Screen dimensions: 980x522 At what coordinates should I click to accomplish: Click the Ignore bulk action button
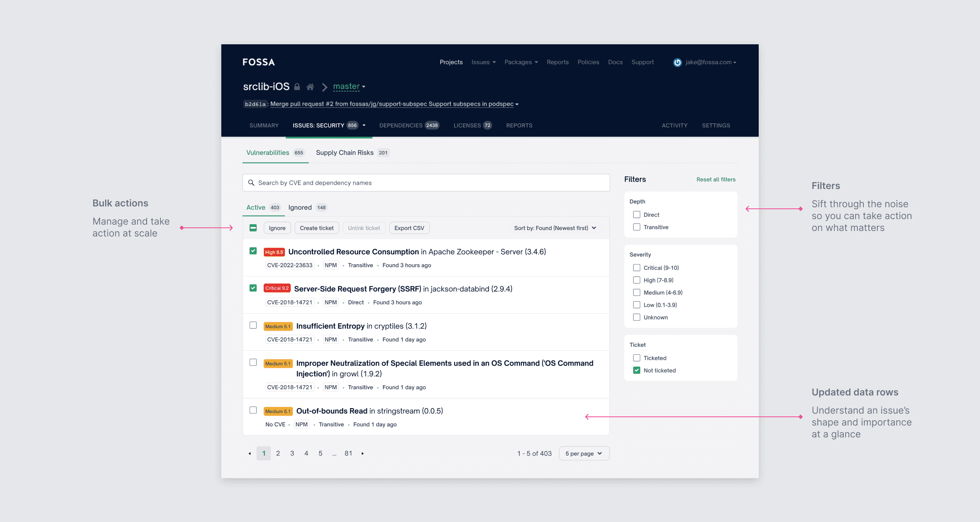(x=277, y=228)
